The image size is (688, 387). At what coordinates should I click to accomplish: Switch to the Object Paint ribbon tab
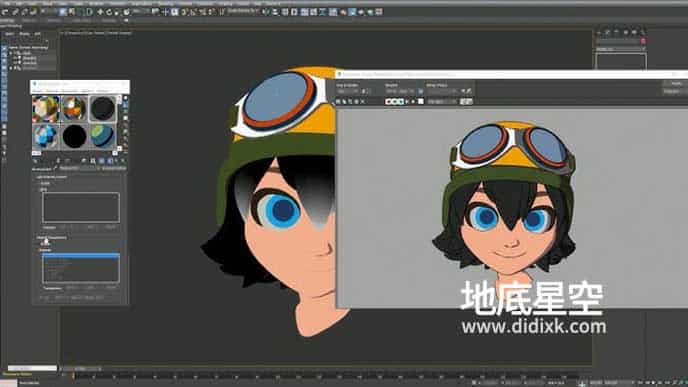pos(81,20)
